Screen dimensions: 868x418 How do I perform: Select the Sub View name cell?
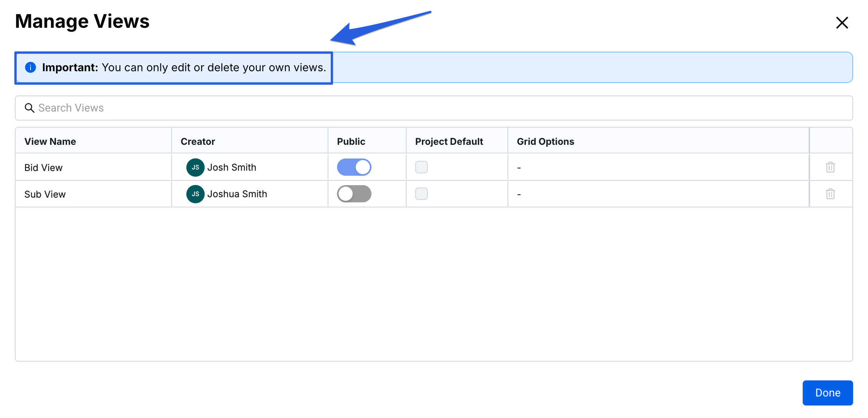click(x=93, y=194)
